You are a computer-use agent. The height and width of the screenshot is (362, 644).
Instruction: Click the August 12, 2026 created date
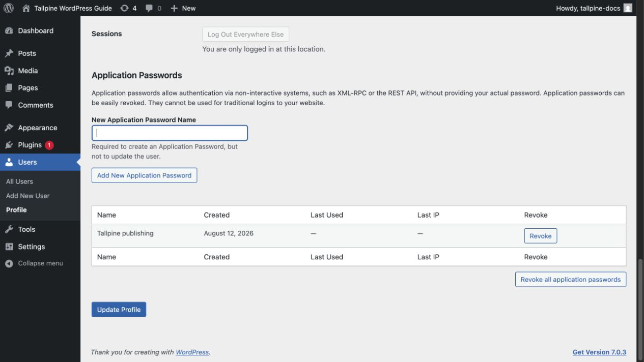229,233
